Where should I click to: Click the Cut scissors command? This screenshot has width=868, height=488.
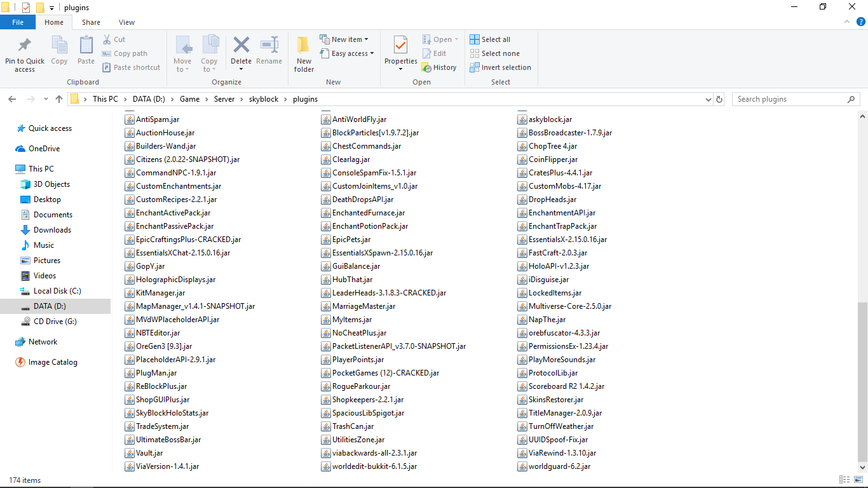tap(114, 39)
